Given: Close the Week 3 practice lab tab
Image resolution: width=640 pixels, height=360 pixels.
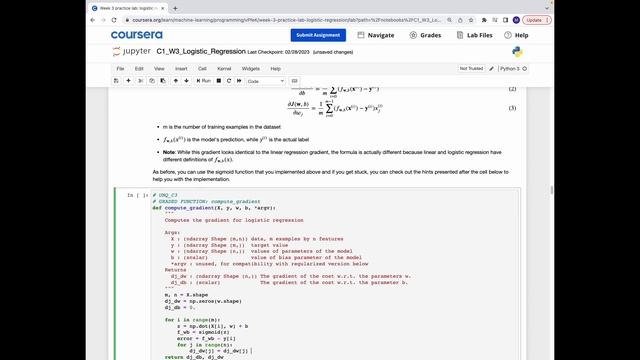Looking at the screenshot, I should (x=163, y=8).
